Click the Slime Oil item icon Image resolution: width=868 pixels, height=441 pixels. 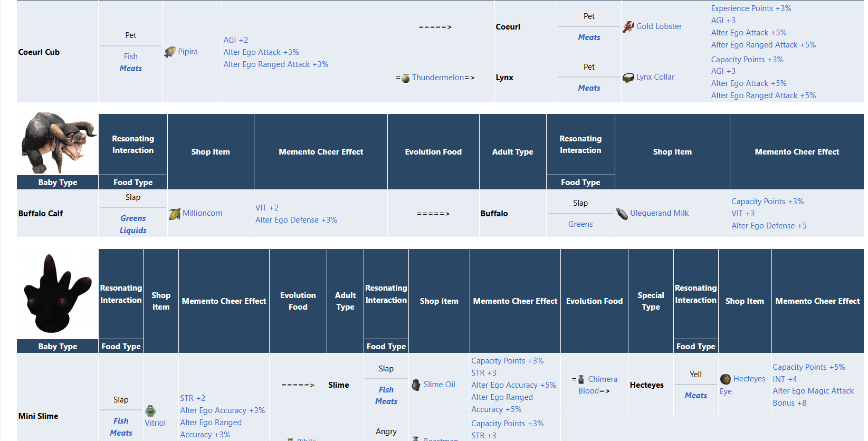coord(416,385)
